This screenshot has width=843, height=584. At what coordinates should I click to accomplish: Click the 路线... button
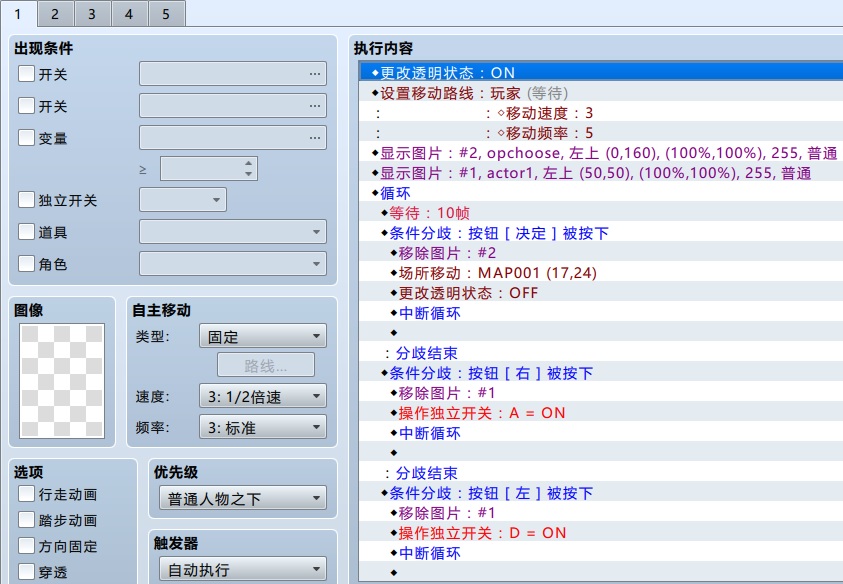click(x=266, y=365)
